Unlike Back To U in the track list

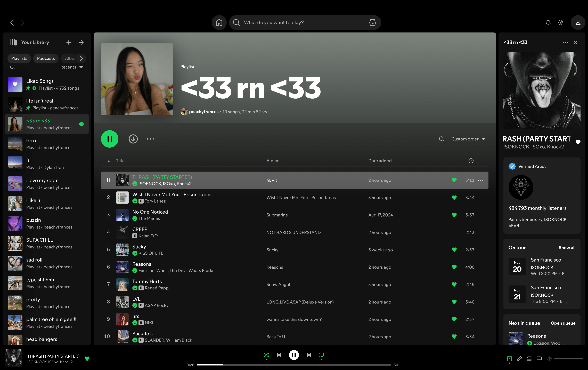point(454,336)
